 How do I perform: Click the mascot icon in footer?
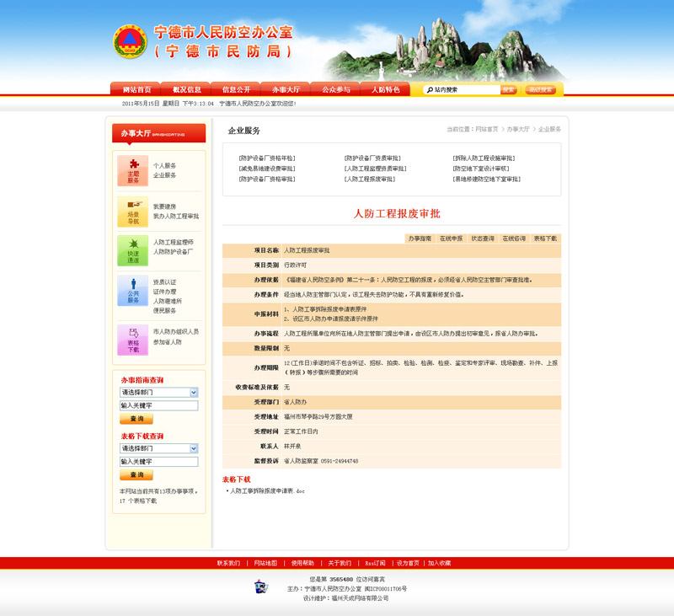pos(261,587)
